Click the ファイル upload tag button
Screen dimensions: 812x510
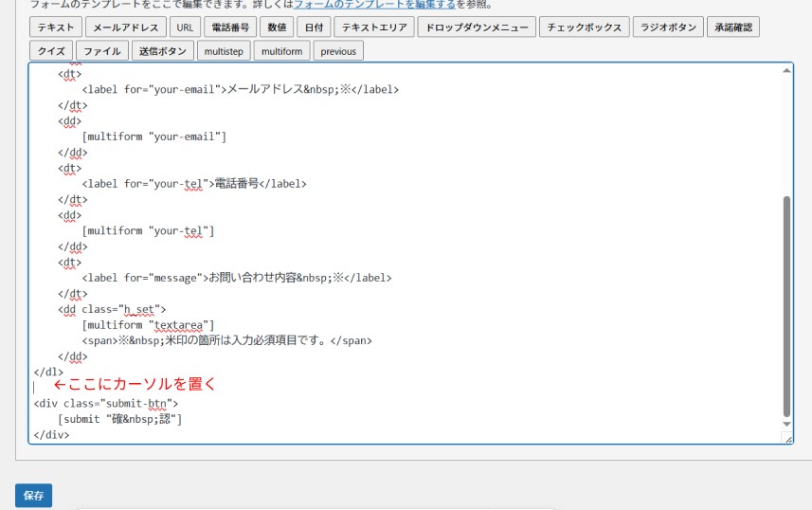101,51
